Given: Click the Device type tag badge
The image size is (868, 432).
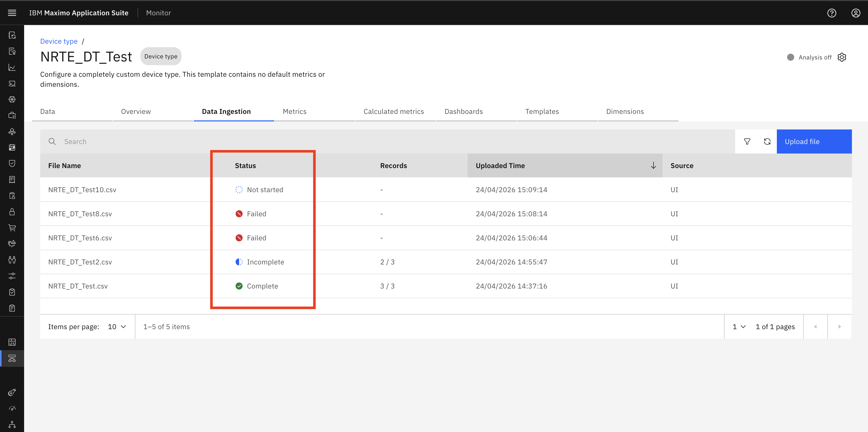Looking at the screenshot, I should pyautogui.click(x=161, y=56).
